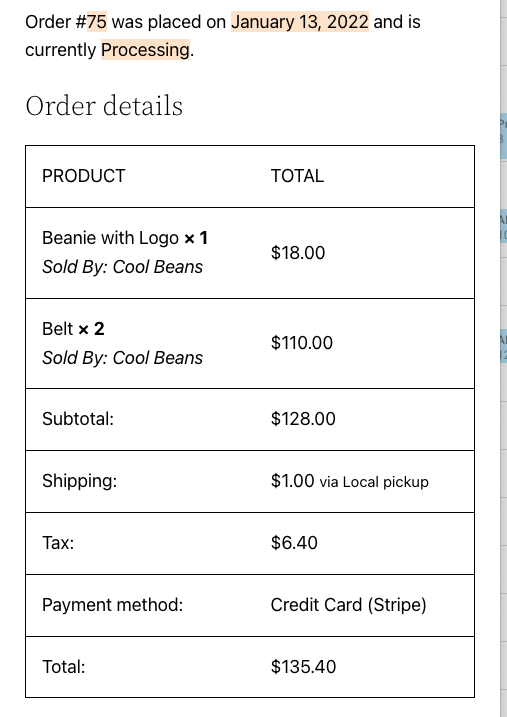Click the $128.00 subtotal amount
The height and width of the screenshot is (717, 507).
[303, 419]
